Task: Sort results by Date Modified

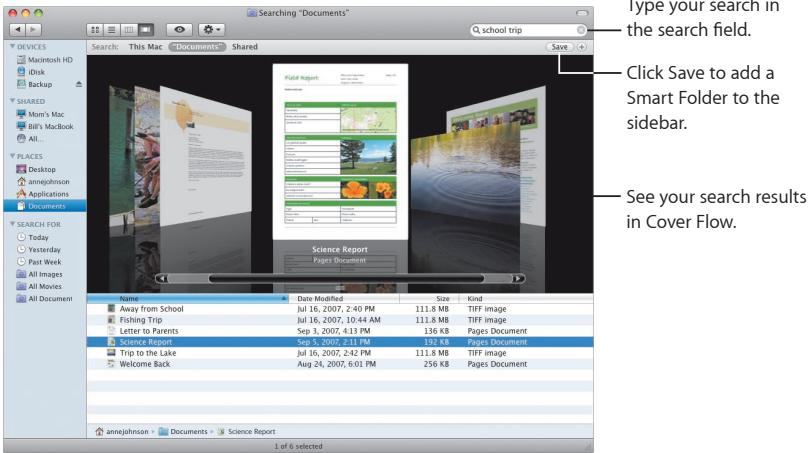Action: (344, 299)
